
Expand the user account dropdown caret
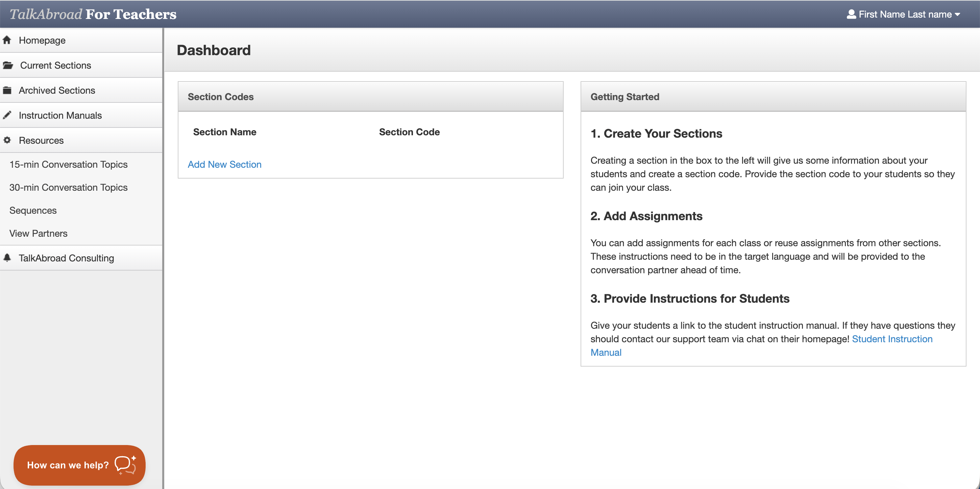tap(957, 15)
